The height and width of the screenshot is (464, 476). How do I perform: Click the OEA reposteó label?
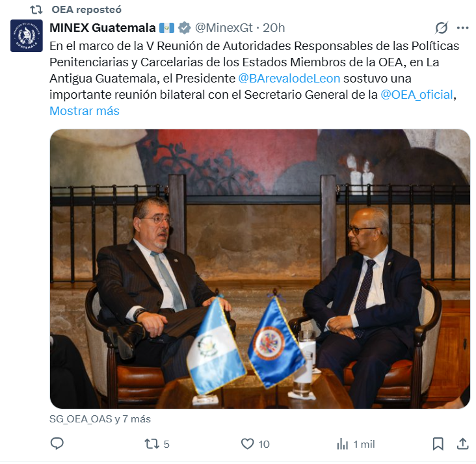tap(86, 10)
